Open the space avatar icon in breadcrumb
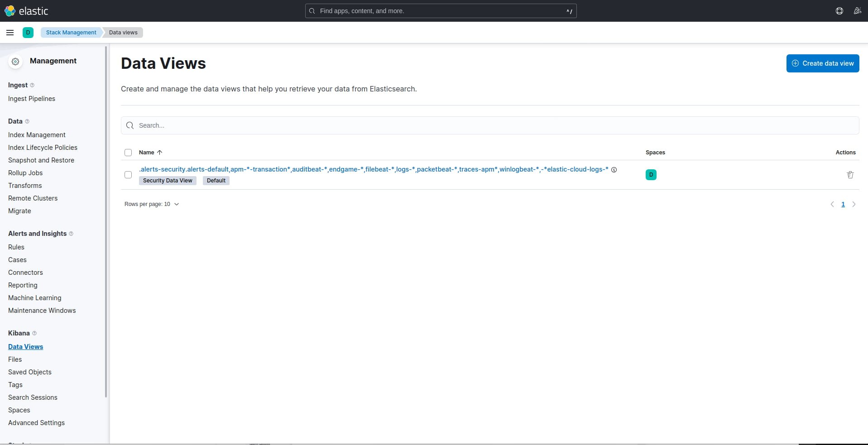This screenshot has width=868, height=445. [x=28, y=33]
